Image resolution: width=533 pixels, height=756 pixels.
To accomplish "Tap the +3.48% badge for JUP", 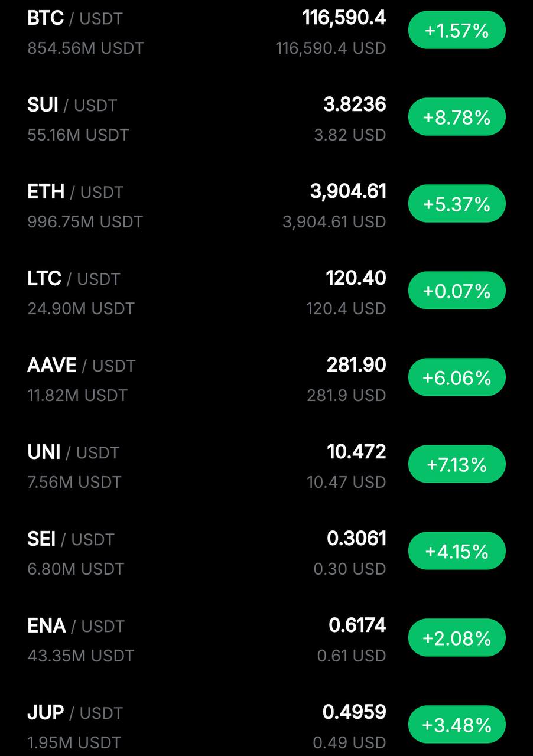I will pos(457,725).
